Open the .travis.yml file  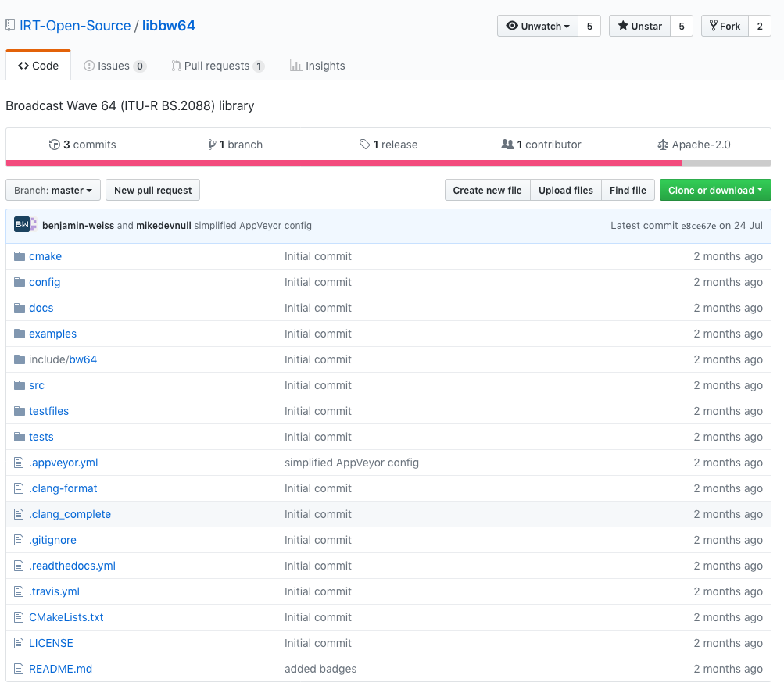[54, 591]
